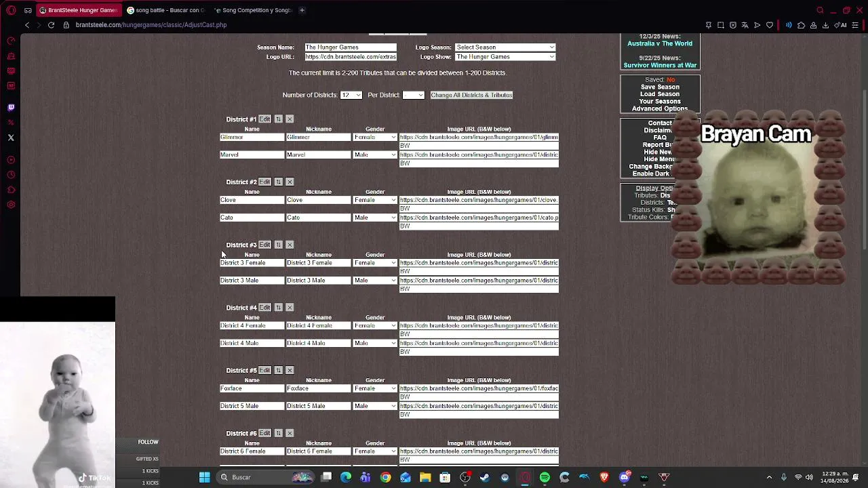Swap tributes with District #2 swap icon
Image resolution: width=868 pixels, height=488 pixels.
[x=278, y=182]
